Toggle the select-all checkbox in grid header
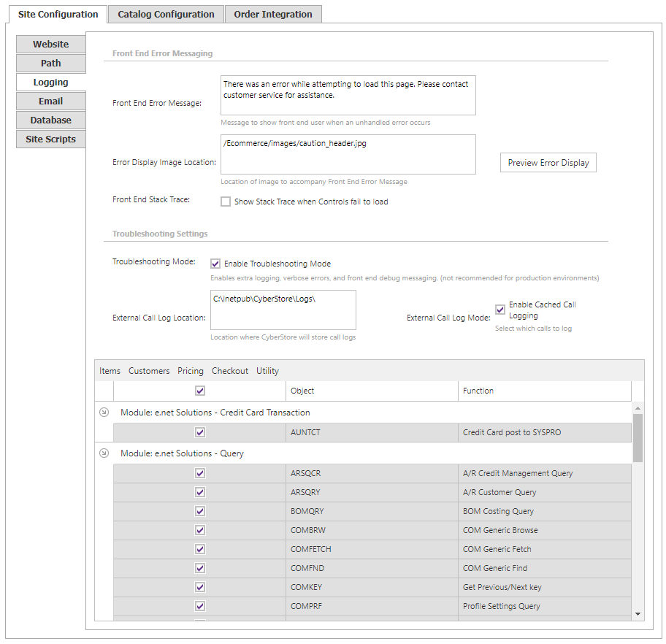This screenshot has width=666, height=644. (200, 391)
